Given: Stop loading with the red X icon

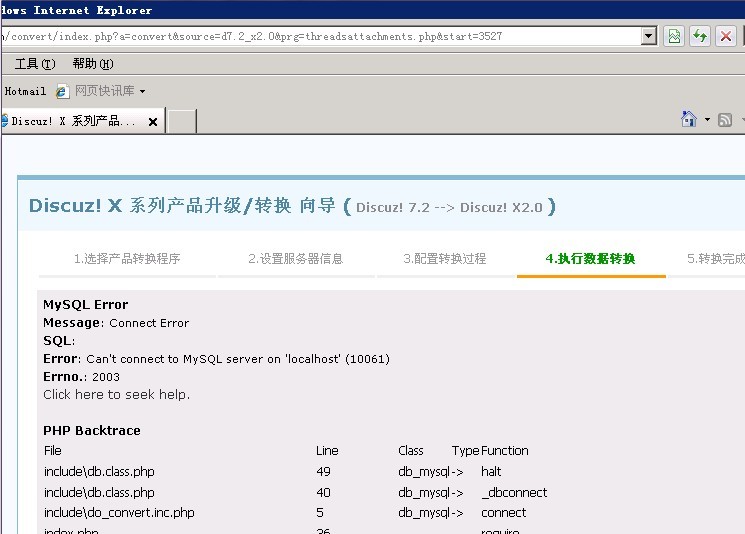Looking at the screenshot, I should [x=726, y=36].
